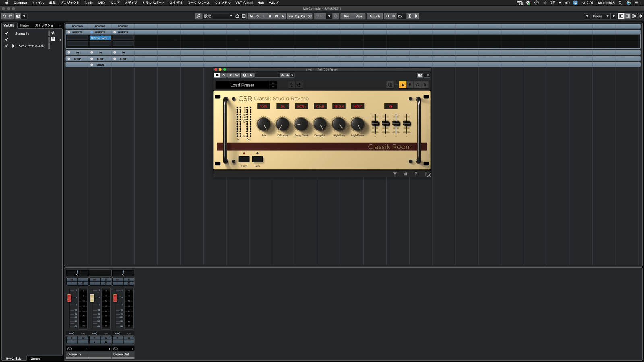The image size is (644, 362).
Task: Click the monitor speaker button on middle channel
Action: point(95,342)
